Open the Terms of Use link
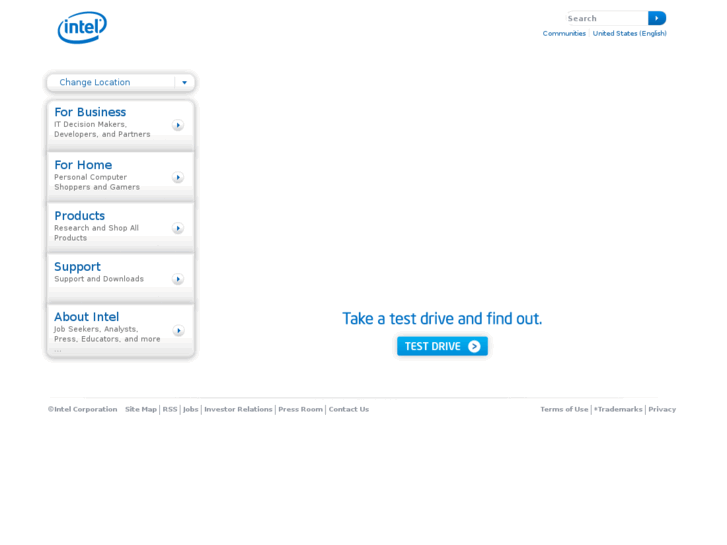Viewport: 727px width, 545px height. (x=564, y=409)
